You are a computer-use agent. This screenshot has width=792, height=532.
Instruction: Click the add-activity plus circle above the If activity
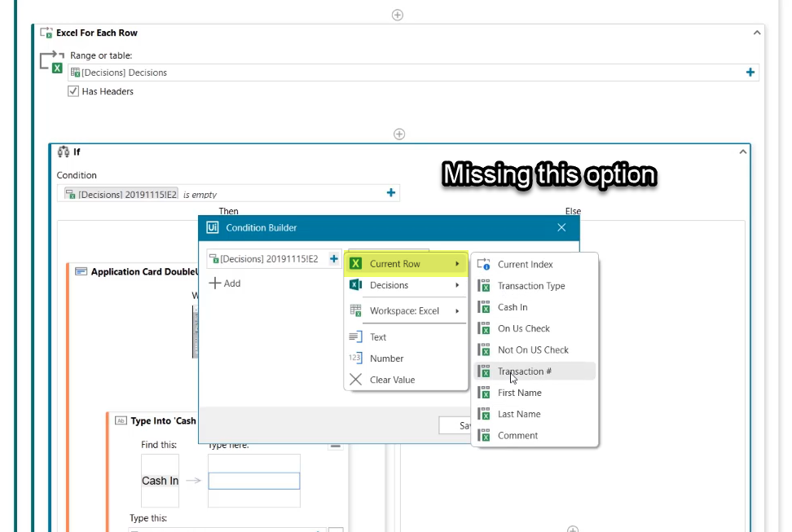tap(399, 134)
